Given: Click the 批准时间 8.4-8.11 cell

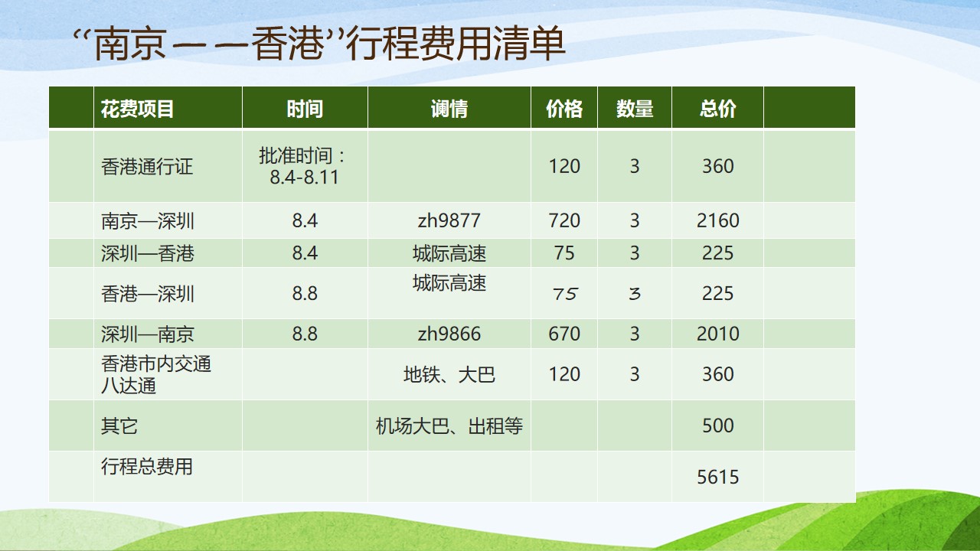Looking at the screenshot, I should pos(305,166).
